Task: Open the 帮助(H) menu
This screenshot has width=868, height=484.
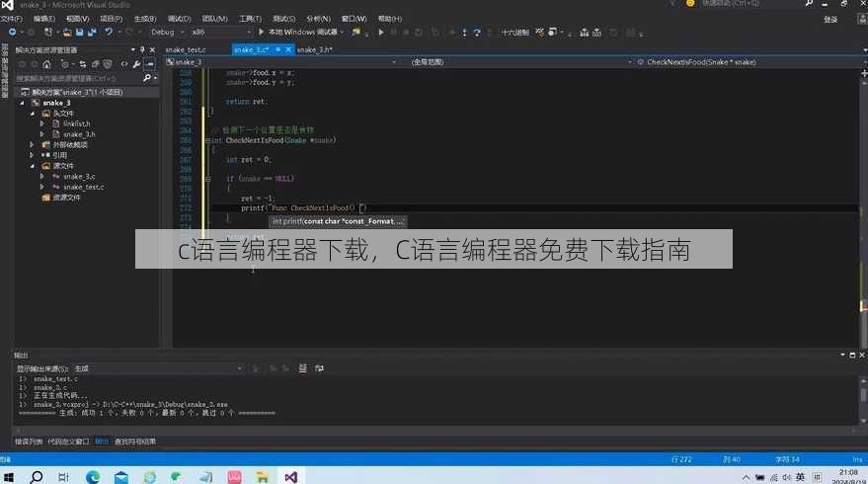Action: [x=390, y=19]
